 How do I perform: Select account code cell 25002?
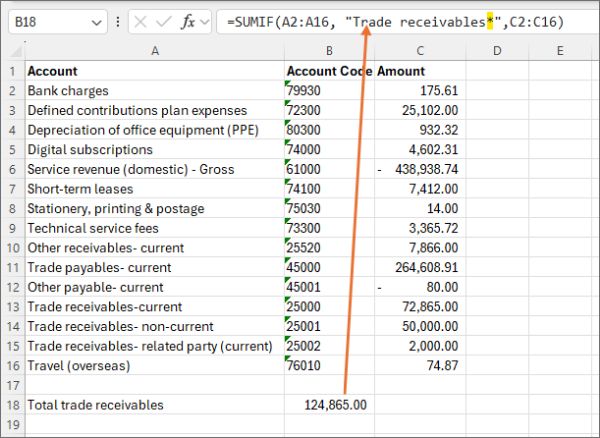pyautogui.click(x=329, y=346)
